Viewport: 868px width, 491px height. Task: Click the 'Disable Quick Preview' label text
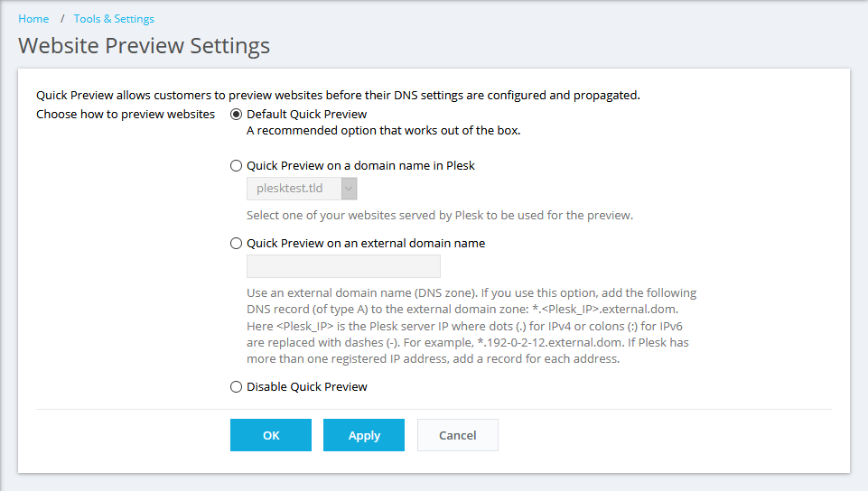point(307,387)
